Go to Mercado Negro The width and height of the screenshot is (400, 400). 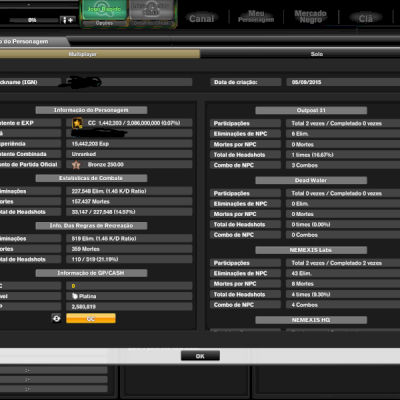(x=311, y=17)
